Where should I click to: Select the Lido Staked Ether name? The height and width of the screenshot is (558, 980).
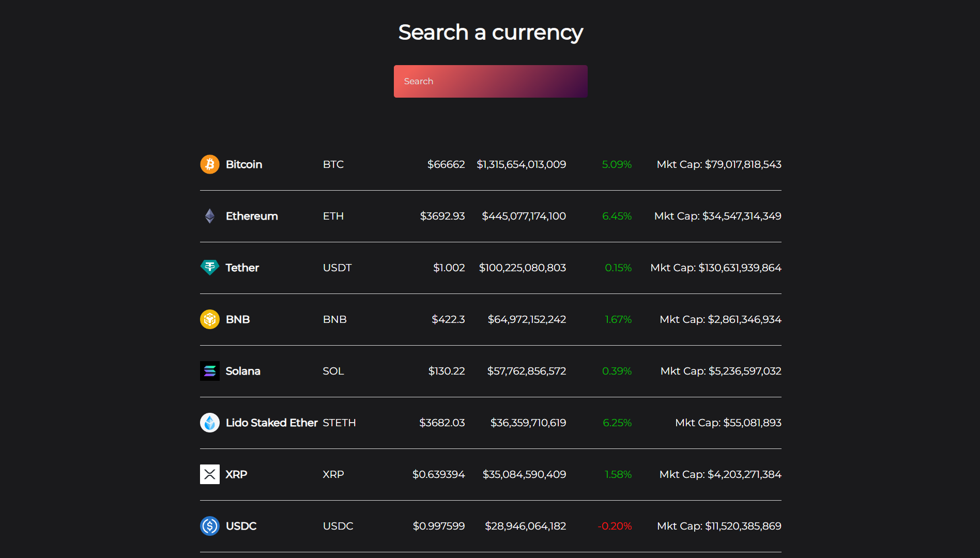coord(272,423)
